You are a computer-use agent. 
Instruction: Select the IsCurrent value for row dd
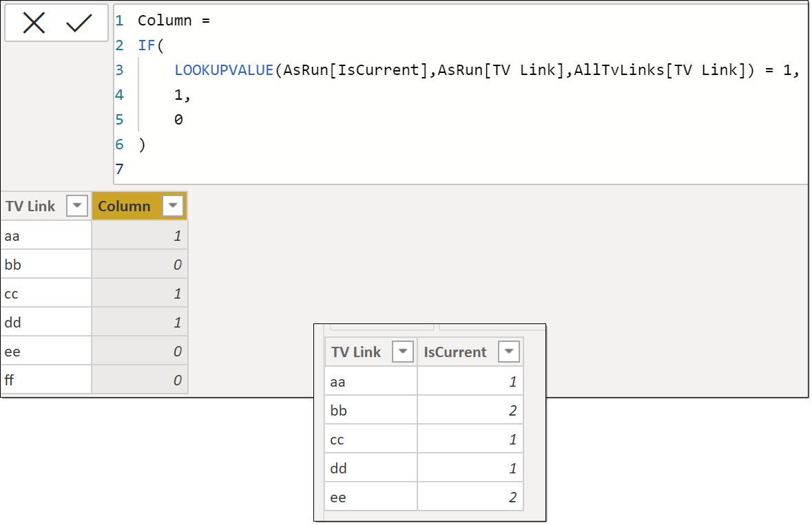[470, 469]
